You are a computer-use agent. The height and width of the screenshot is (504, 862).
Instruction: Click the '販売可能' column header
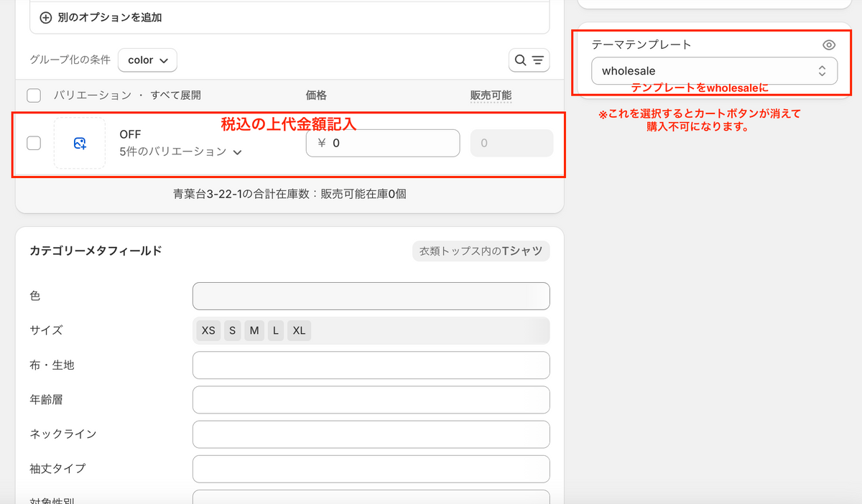tap(491, 95)
